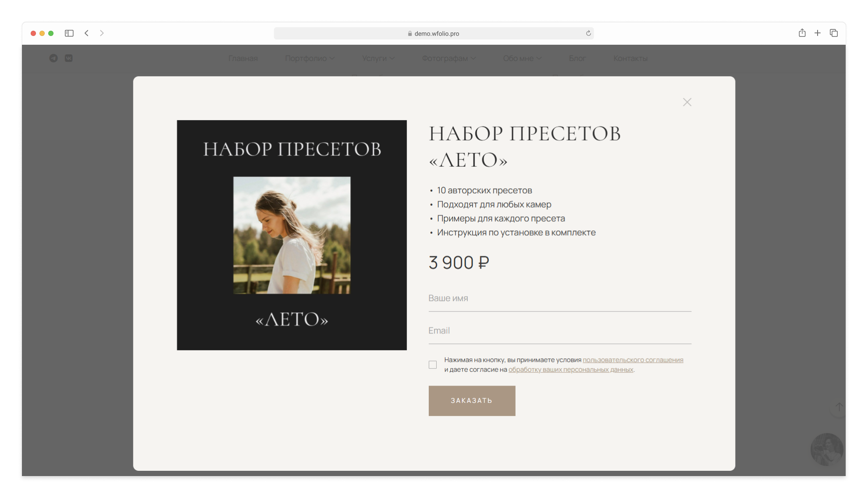Click the browser forward arrow
The width and height of the screenshot is (868, 498).
coord(102,33)
